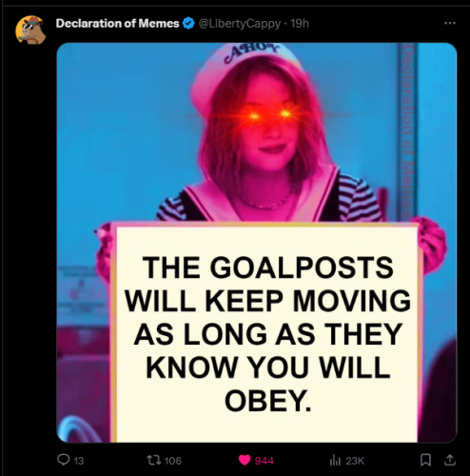Click the vertical Declaration of Memes watermark
The image size is (470, 476).
pyautogui.click(x=408, y=130)
